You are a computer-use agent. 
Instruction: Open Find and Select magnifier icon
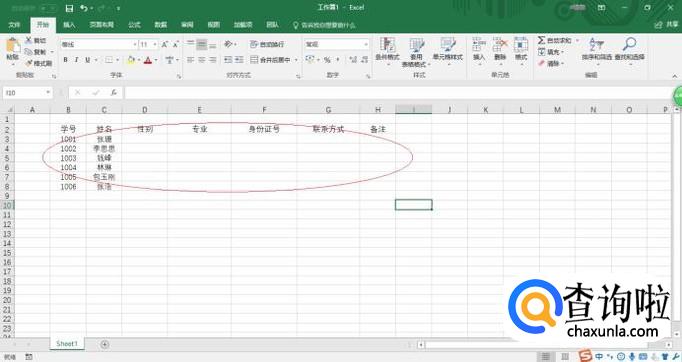pyautogui.click(x=629, y=44)
